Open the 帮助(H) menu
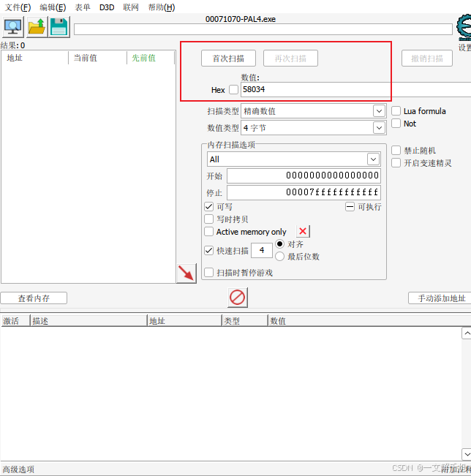Image resolution: width=471 pixels, height=476 pixels. 162,7
